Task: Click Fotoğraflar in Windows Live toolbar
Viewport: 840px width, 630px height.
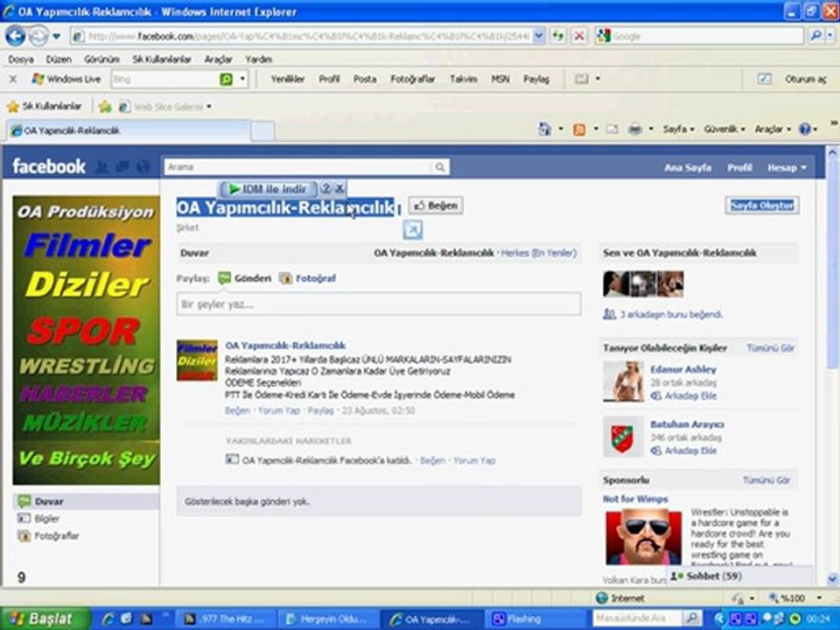Action: tap(412, 80)
